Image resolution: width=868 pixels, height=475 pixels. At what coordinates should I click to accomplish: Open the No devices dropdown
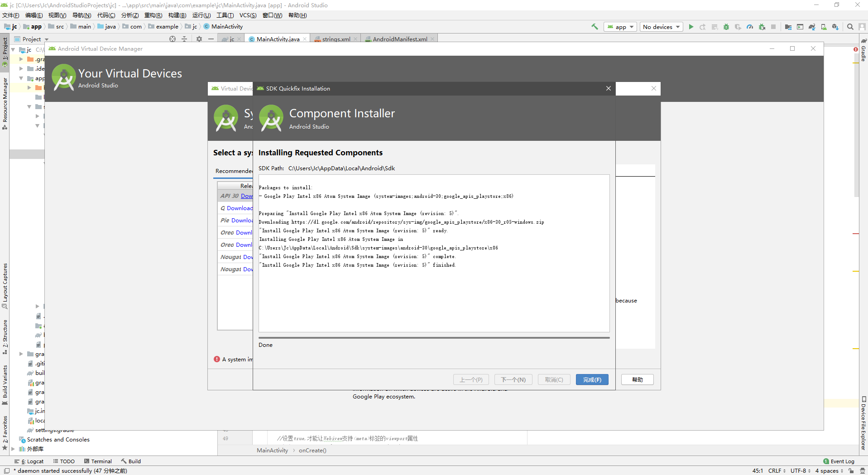(x=662, y=27)
